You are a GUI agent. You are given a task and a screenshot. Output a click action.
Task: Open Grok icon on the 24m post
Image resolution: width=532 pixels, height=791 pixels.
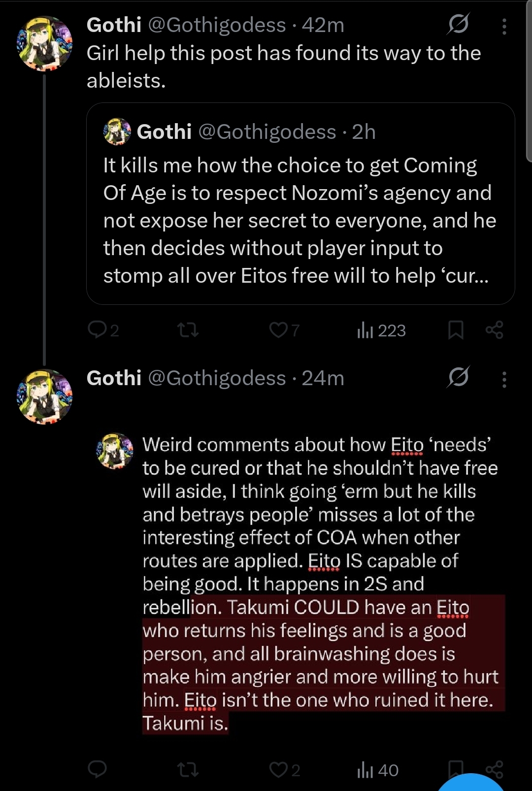click(458, 378)
